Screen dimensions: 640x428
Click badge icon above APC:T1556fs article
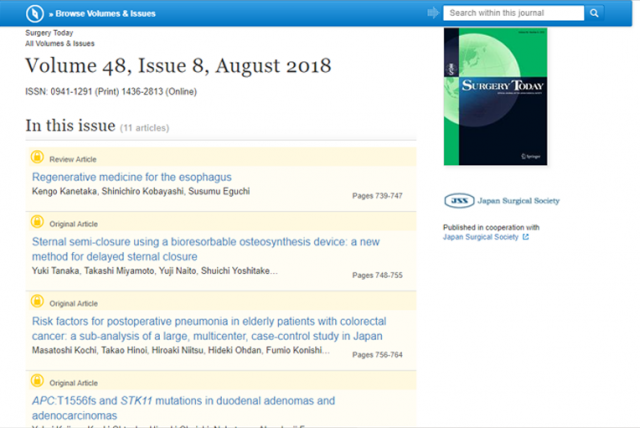(37, 381)
